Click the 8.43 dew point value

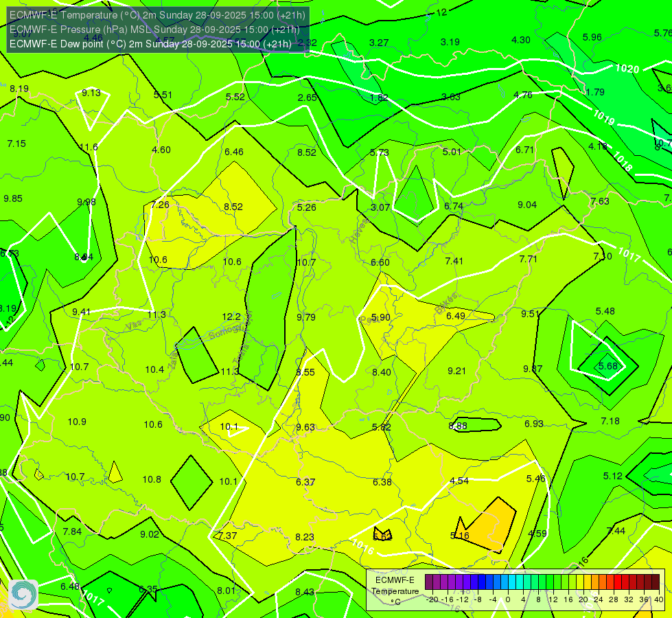[305, 592]
